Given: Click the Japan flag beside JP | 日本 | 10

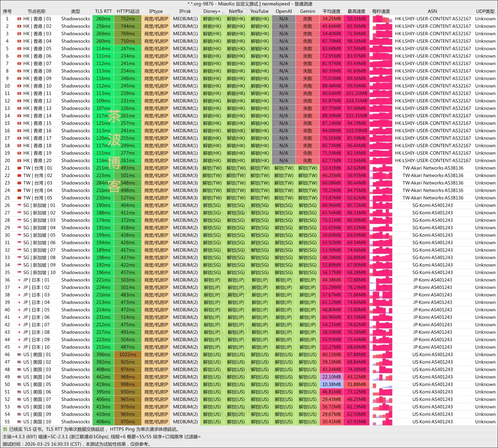Looking at the screenshot, I should [19, 347].
